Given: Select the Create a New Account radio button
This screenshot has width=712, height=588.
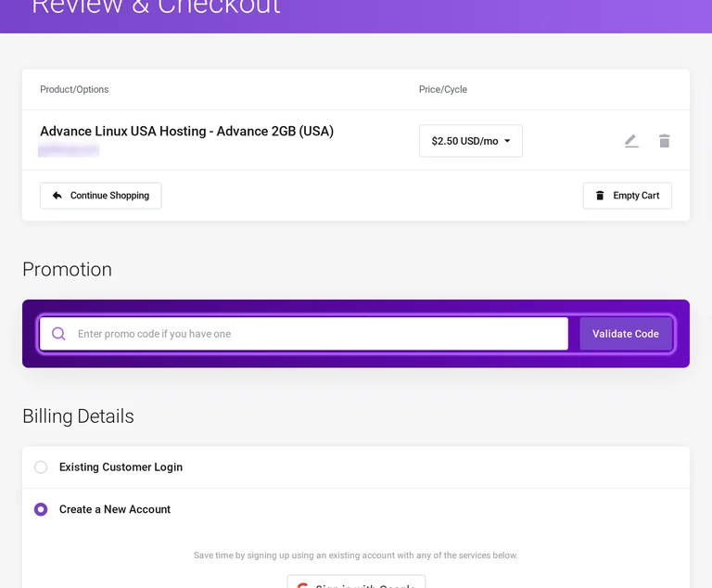Looking at the screenshot, I should coord(41,509).
